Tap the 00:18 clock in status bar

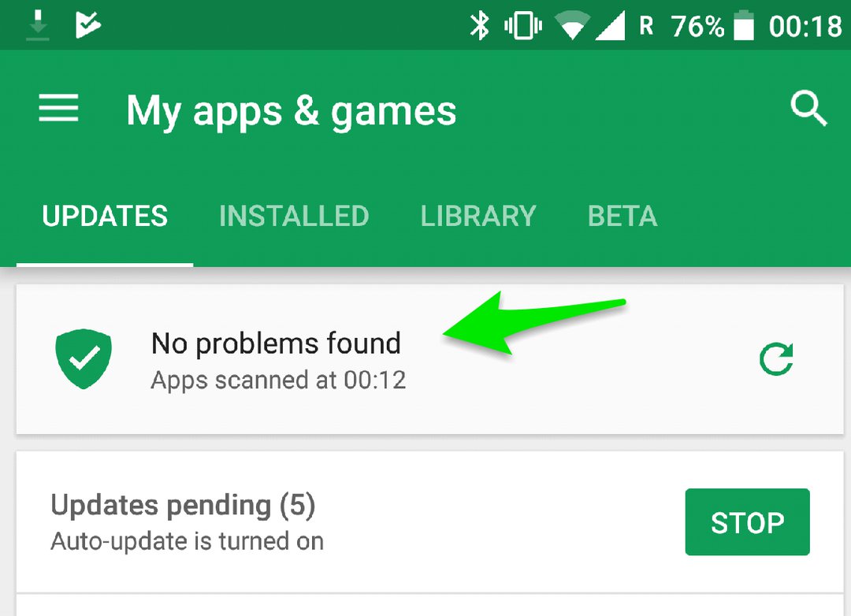point(805,26)
